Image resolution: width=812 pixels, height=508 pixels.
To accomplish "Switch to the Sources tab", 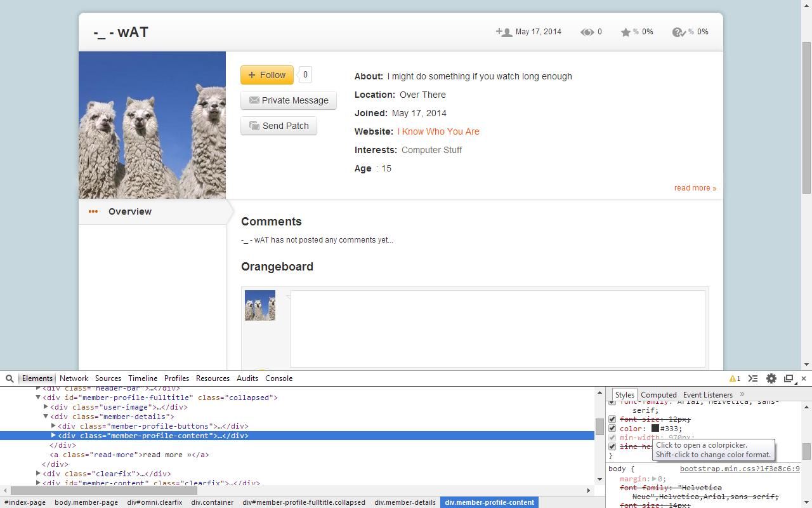I will coord(108,378).
